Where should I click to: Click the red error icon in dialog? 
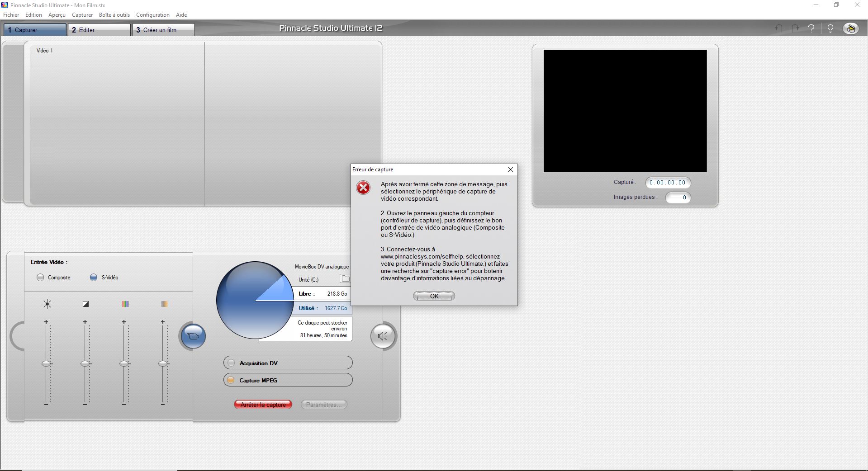[x=363, y=188]
